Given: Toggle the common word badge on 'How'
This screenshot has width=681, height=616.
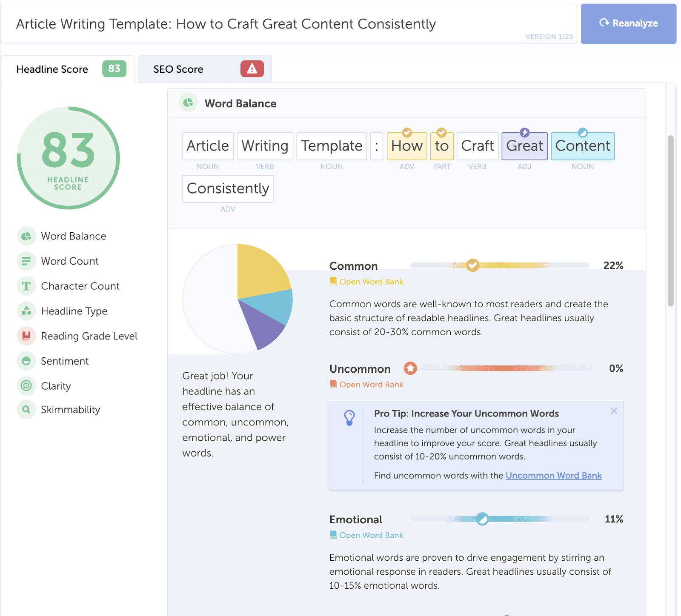Looking at the screenshot, I should point(406,132).
